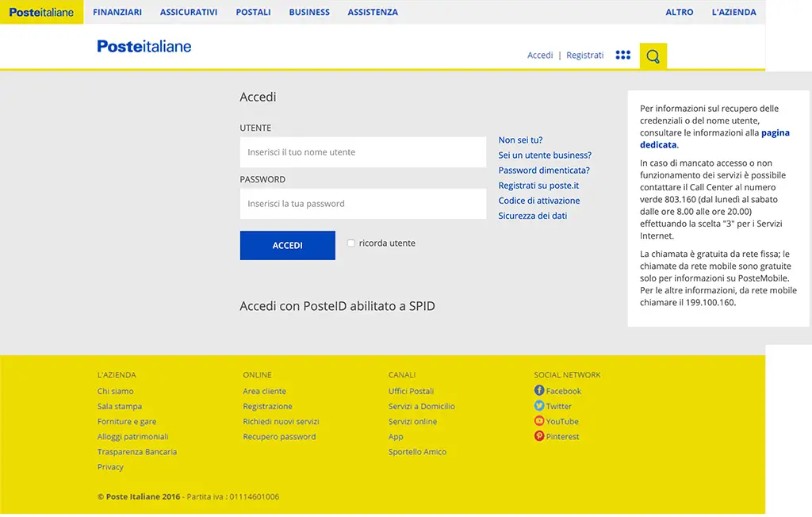Click Recupero password footer link
This screenshot has height=517, width=812.
point(279,436)
